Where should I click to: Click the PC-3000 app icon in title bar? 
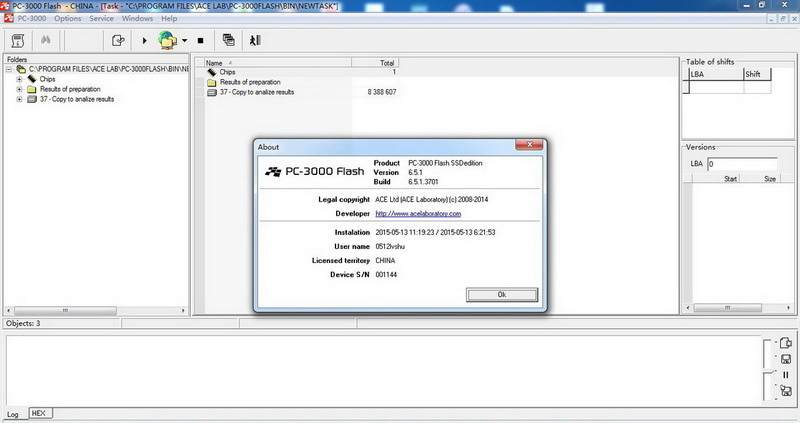(6, 6)
